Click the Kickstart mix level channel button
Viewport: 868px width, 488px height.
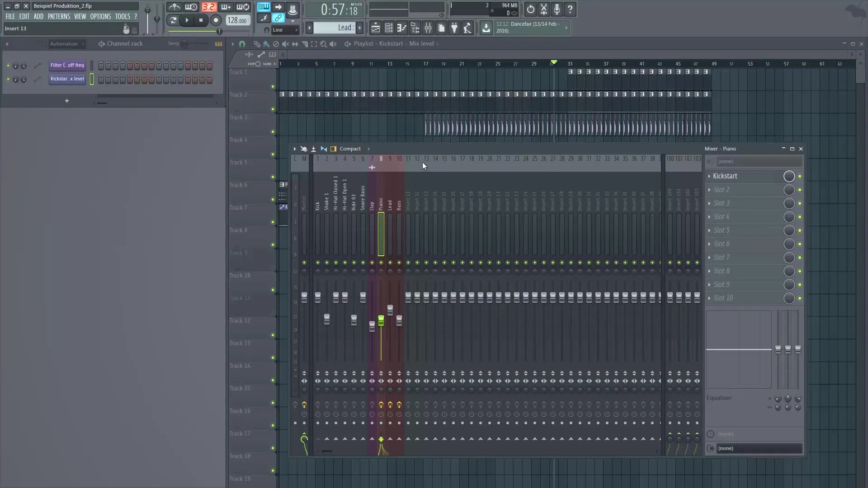point(67,79)
